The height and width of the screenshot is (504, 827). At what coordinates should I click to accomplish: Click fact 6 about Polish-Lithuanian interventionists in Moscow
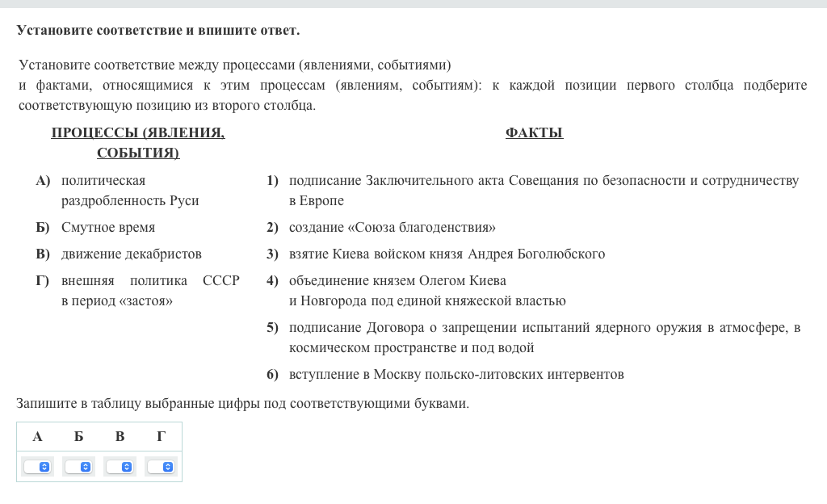click(x=456, y=375)
